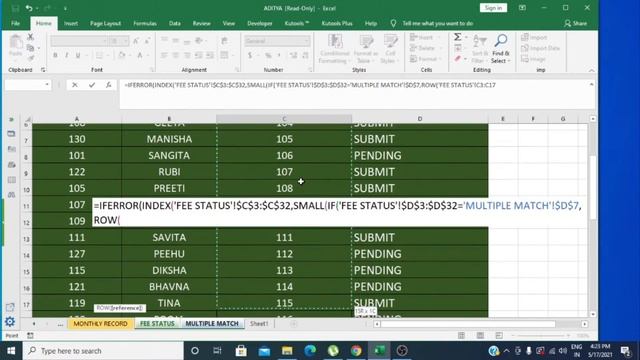Screen dimensions: 640x360
Task: Click Align Right icon
Action: (x=187, y=55)
